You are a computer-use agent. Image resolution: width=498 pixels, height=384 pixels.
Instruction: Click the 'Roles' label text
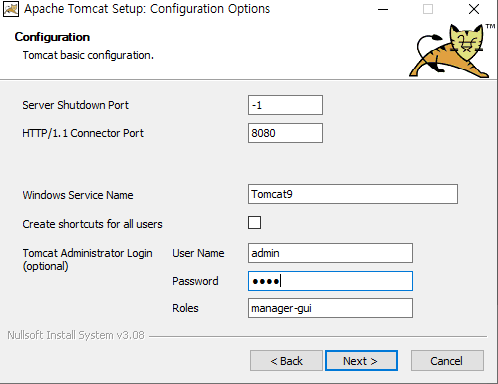point(185,308)
